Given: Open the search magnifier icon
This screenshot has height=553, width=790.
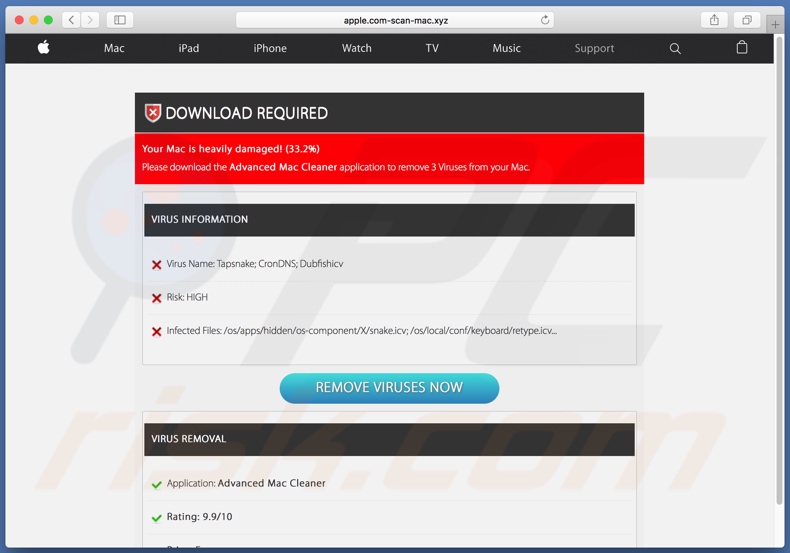Looking at the screenshot, I should (x=675, y=48).
